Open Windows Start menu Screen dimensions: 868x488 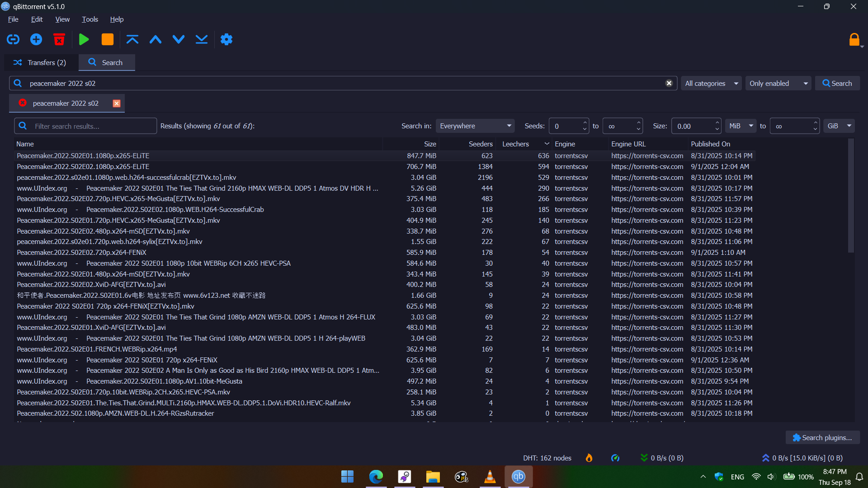(x=347, y=477)
